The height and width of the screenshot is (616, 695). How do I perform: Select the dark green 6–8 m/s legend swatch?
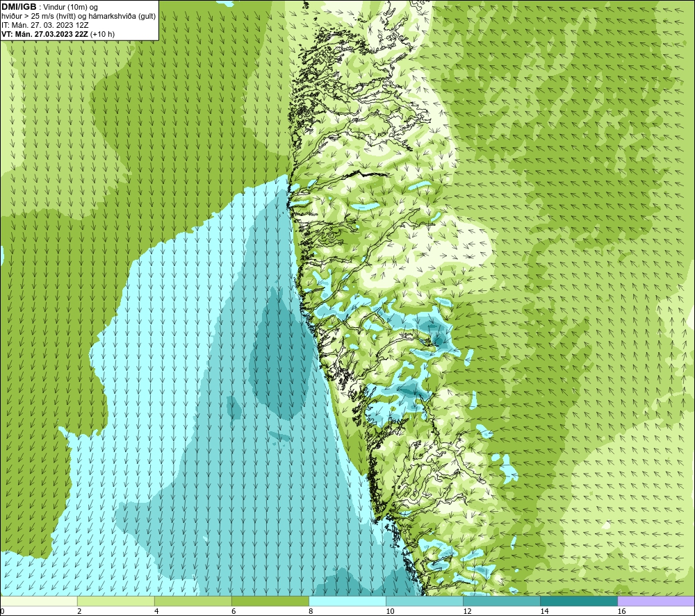[270, 601]
